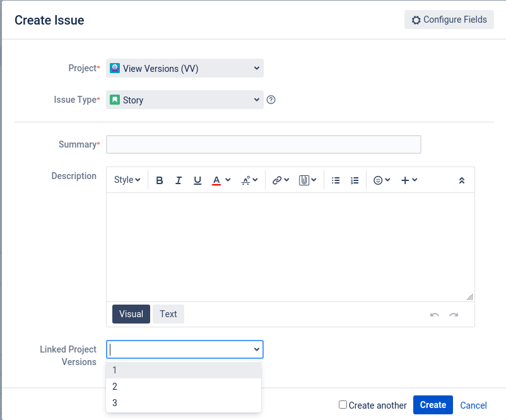Apply Underline formatting
Image resolution: width=506 pixels, height=420 pixels.
pos(197,180)
